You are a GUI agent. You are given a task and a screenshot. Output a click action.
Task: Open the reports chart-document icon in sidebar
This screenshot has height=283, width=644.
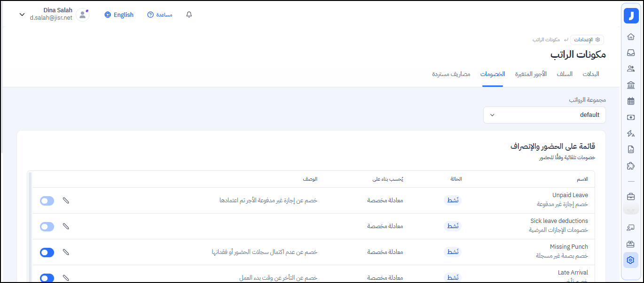pos(631,150)
